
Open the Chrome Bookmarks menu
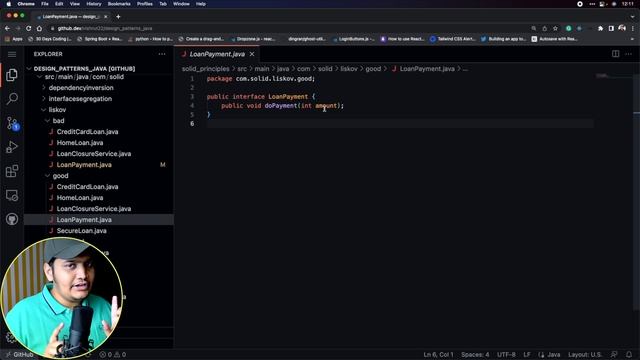click(119, 4)
